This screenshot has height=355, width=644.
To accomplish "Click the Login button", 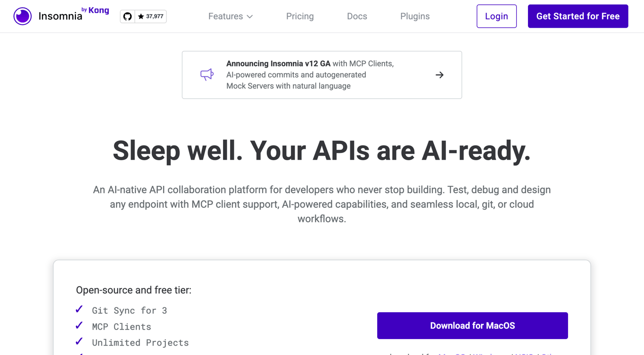I will pos(496,16).
